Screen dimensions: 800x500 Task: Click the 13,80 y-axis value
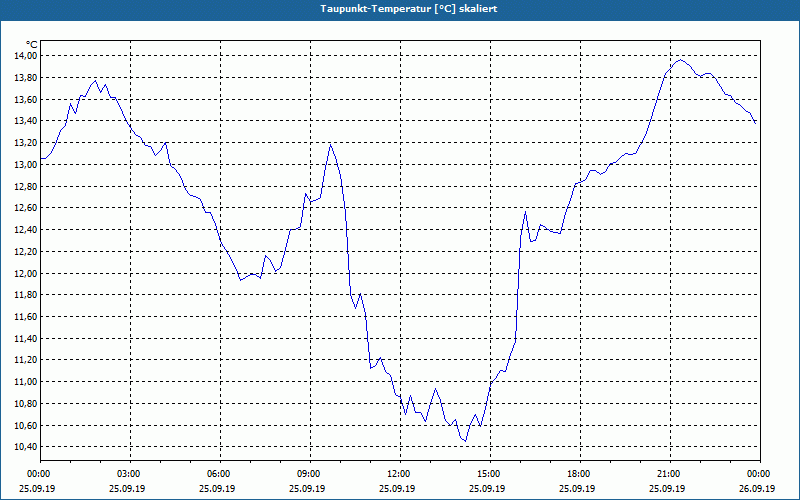27,78
